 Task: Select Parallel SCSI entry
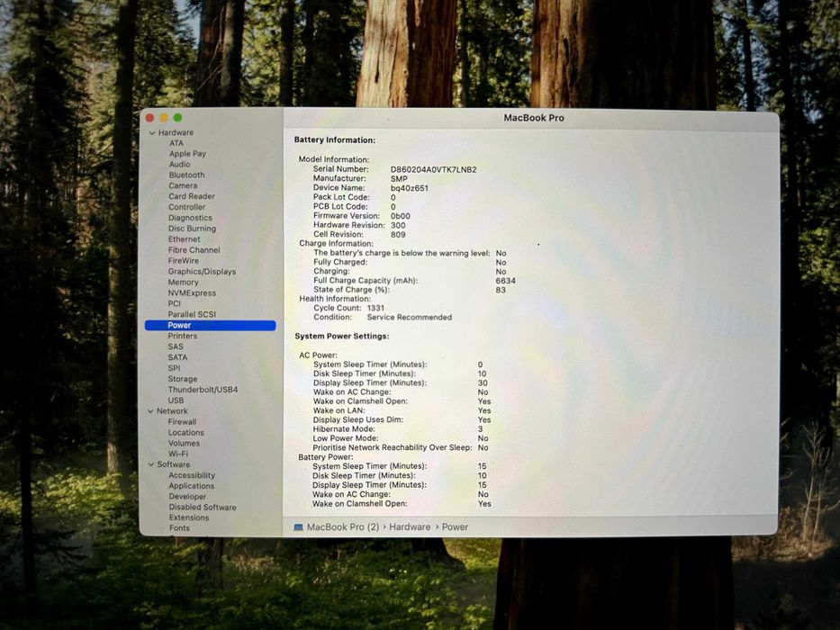pyautogui.click(x=192, y=314)
